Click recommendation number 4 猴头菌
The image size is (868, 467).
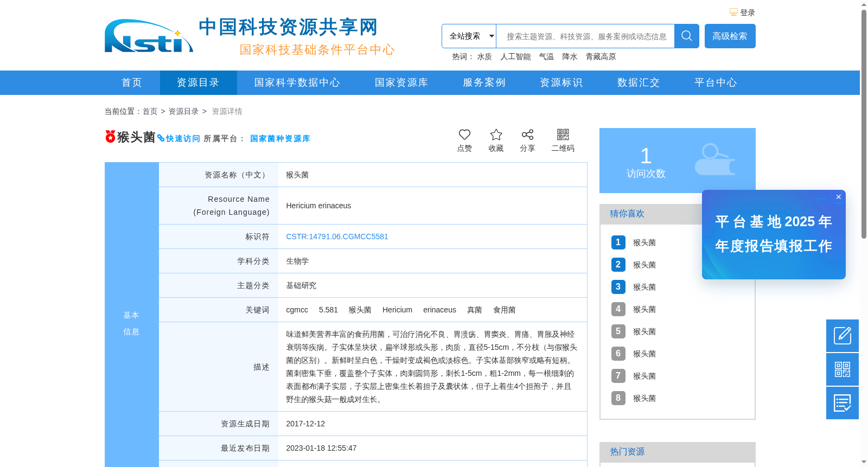(x=644, y=309)
